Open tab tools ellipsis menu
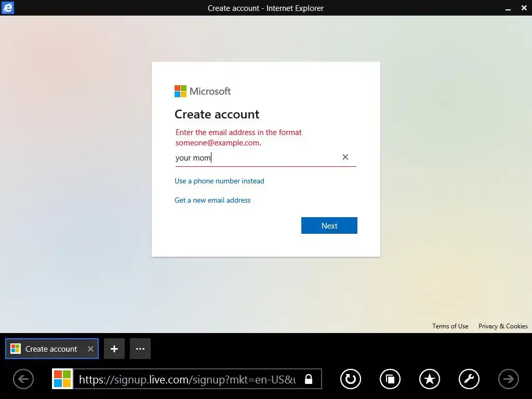 pos(140,349)
